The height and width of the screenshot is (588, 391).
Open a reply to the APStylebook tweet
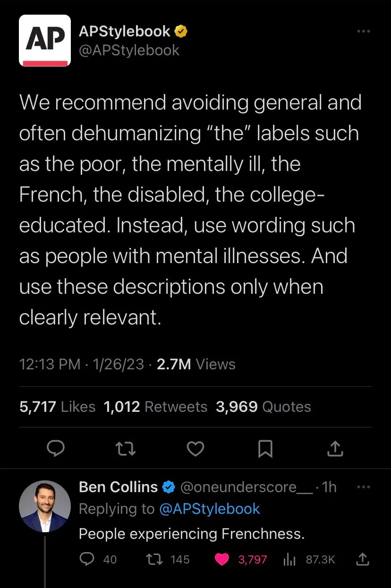click(x=56, y=449)
